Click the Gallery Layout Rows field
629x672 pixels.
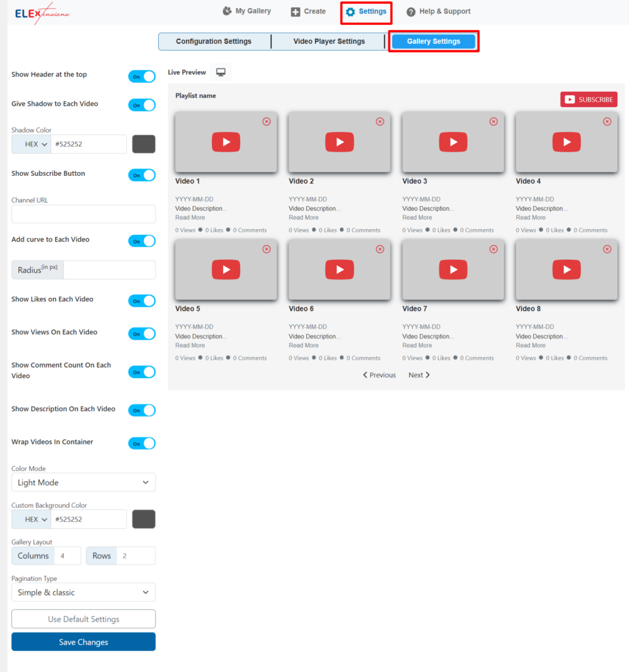click(136, 556)
